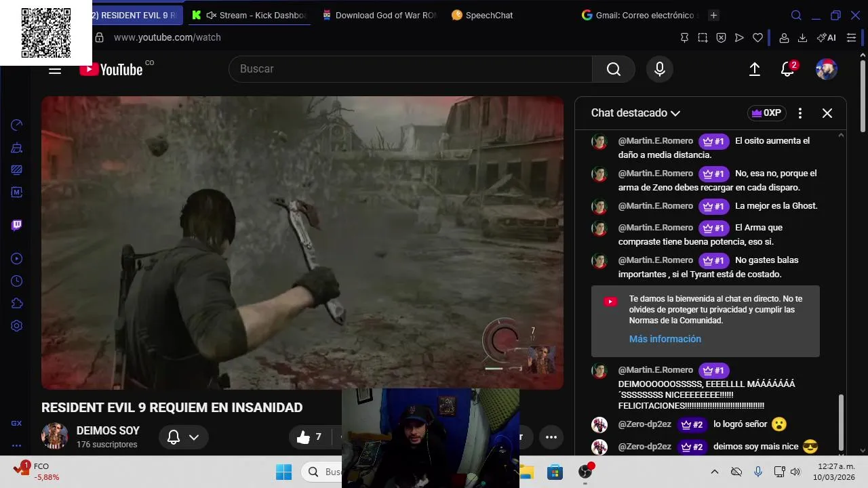Open the YouTube account avatar menu
Image resolution: width=868 pixels, height=488 pixels.
tap(826, 69)
